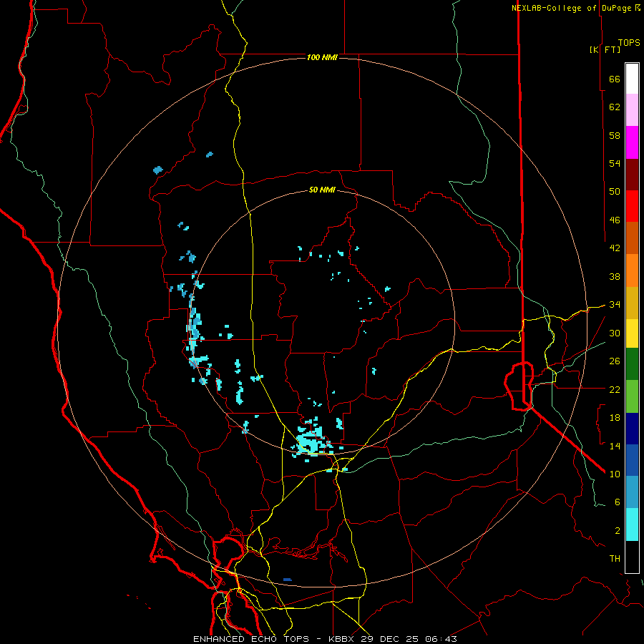Click the KBBX radar site identifier

(x=343, y=639)
